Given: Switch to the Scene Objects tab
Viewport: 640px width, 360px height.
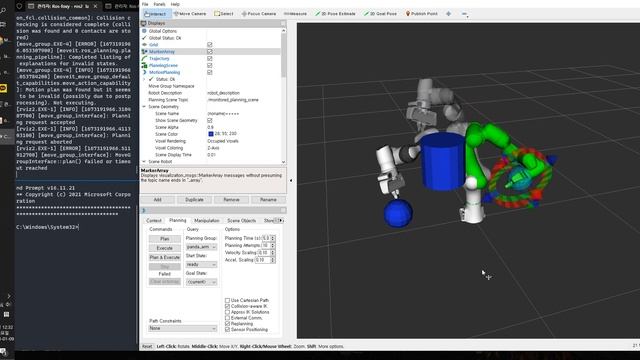Looking at the screenshot, I should (242, 220).
